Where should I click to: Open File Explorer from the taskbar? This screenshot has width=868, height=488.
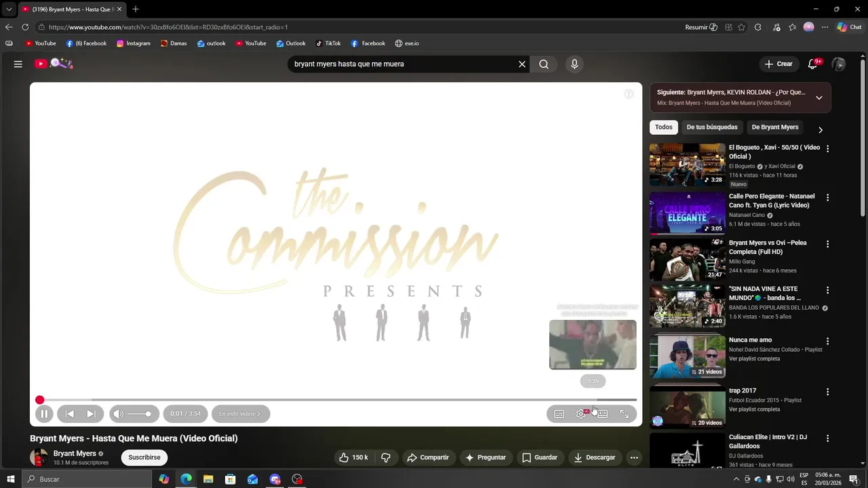208,479
